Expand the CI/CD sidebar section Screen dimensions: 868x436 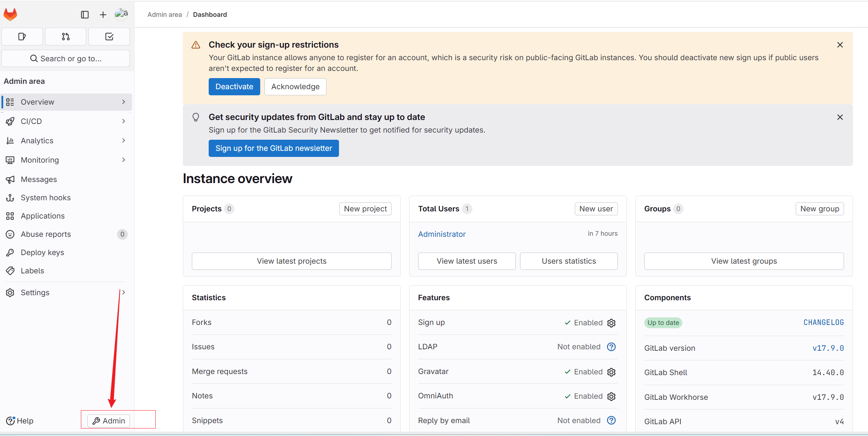pos(67,121)
